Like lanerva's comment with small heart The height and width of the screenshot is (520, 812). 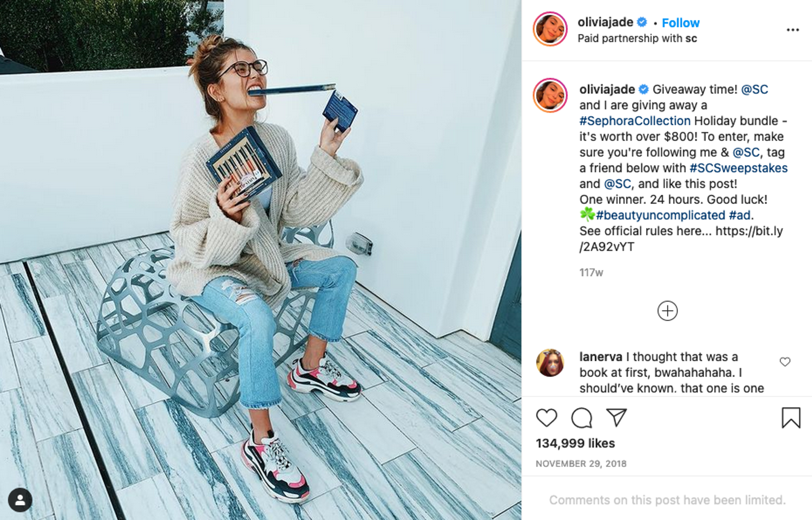coord(785,362)
